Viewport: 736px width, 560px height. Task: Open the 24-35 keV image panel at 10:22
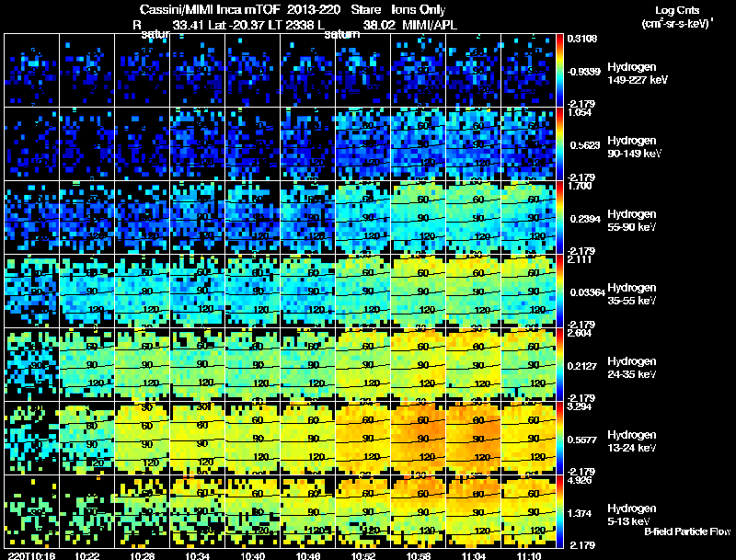click(86, 365)
